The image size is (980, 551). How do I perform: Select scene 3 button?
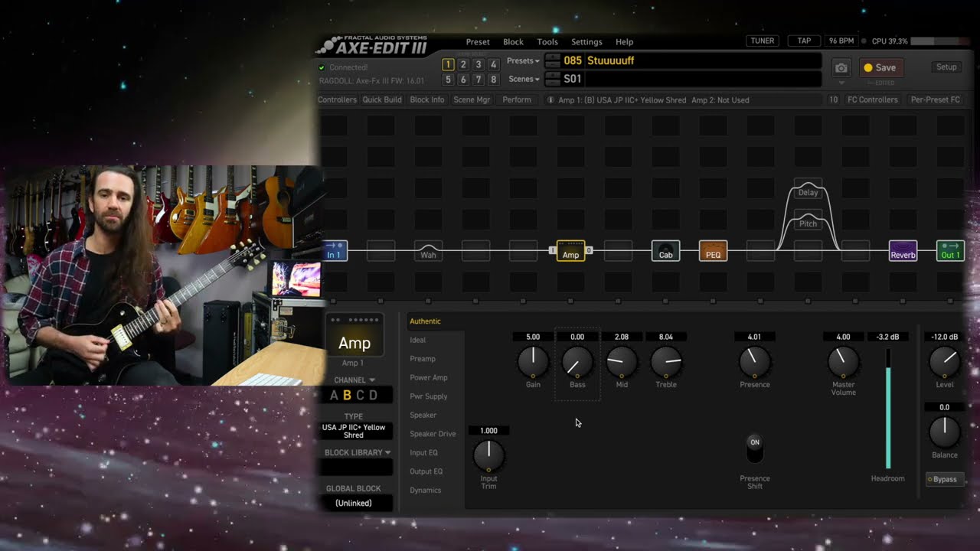(x=479, y=65)
